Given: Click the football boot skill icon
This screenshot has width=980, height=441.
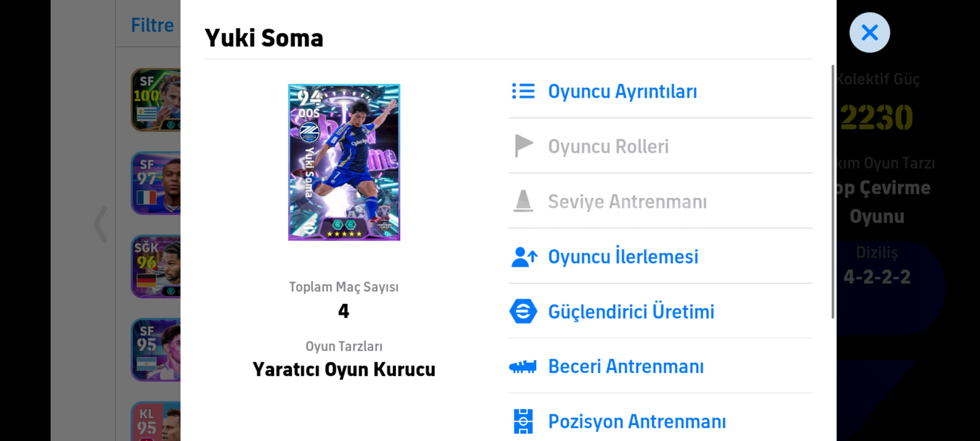Looking at the screenshot, I should pos(523,366).
